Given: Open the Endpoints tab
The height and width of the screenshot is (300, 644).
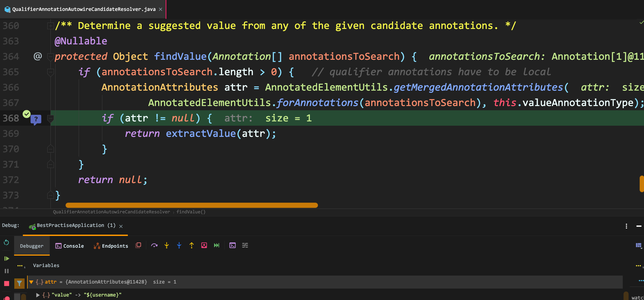Looking at the screenshot, I should (111, 246).
